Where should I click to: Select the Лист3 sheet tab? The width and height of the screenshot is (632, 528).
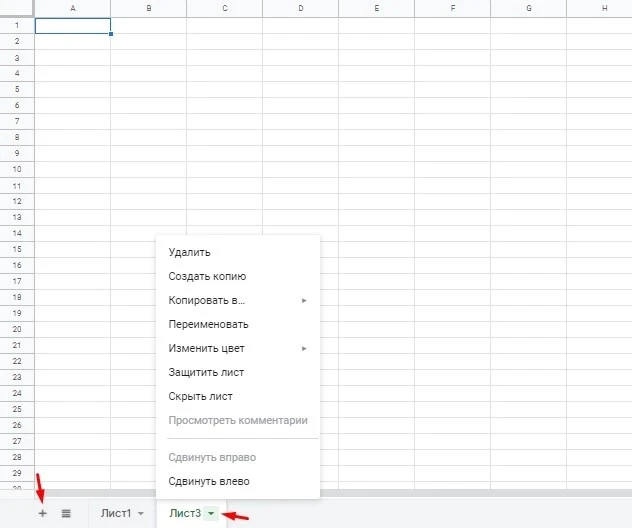(x=185, y=513)
